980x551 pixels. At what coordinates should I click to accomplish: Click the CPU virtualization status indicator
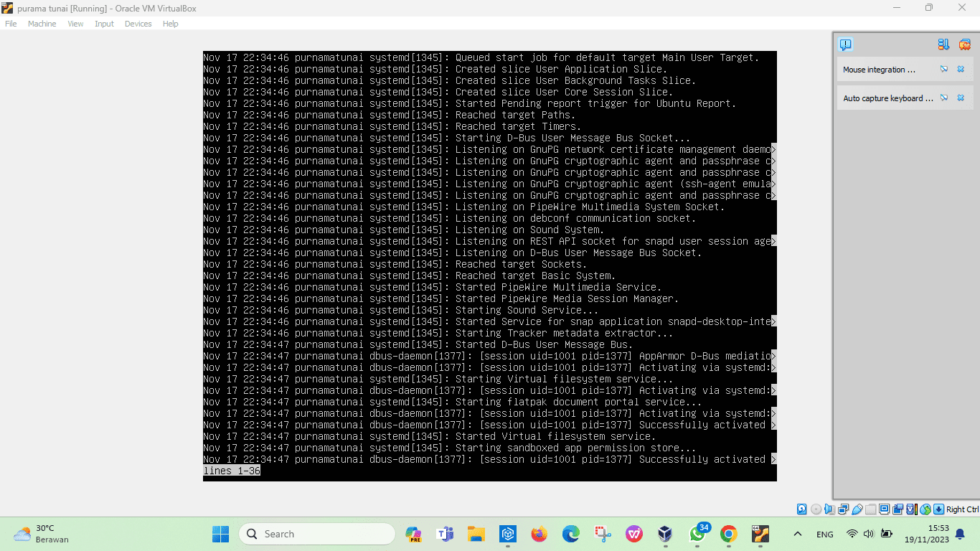[912, 509]
